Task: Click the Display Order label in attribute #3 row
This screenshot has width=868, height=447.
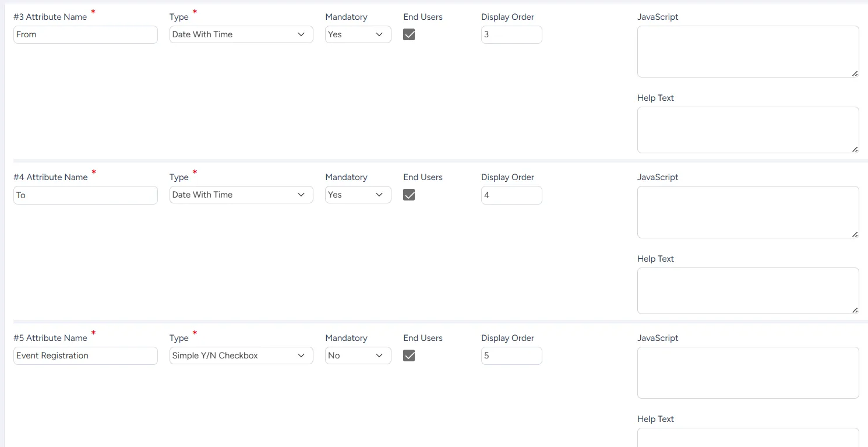Action: 507,17
